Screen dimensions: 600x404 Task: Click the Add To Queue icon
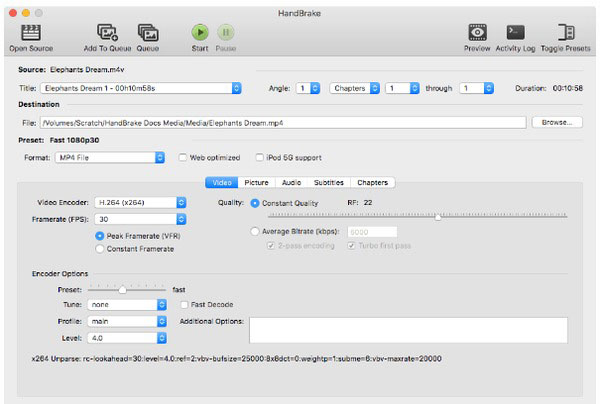coord(107,33)
